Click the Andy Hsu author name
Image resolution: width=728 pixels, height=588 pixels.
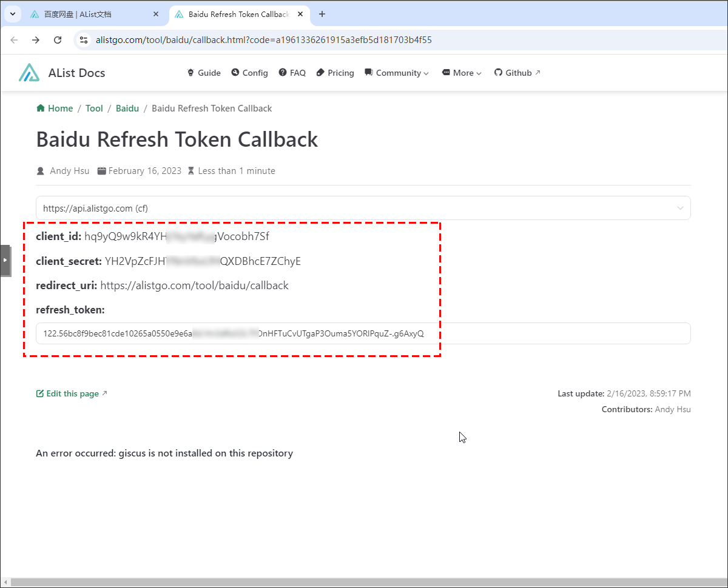(x=69, y=171)
